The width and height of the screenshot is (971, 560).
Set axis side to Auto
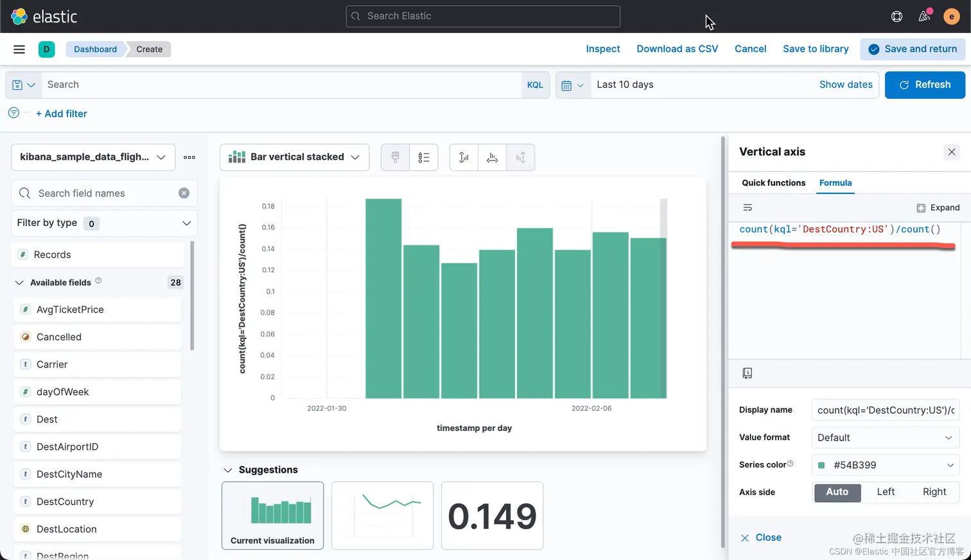click(837, 492)
